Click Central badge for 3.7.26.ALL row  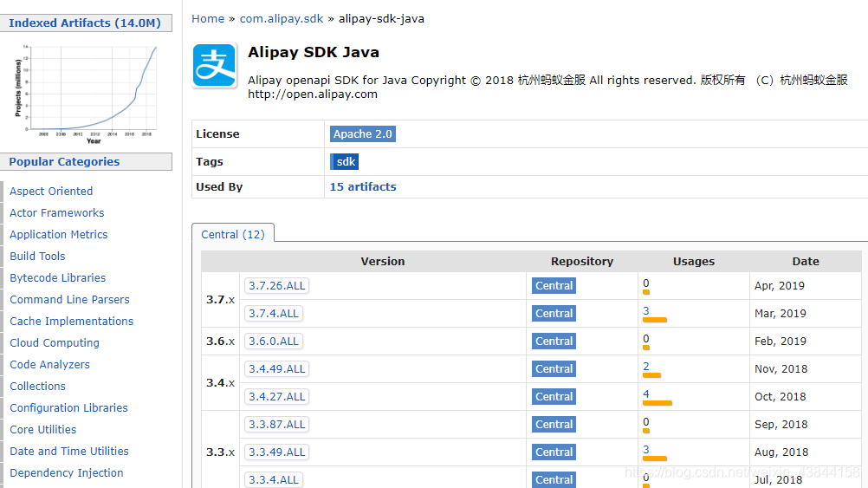coord(554,286)
